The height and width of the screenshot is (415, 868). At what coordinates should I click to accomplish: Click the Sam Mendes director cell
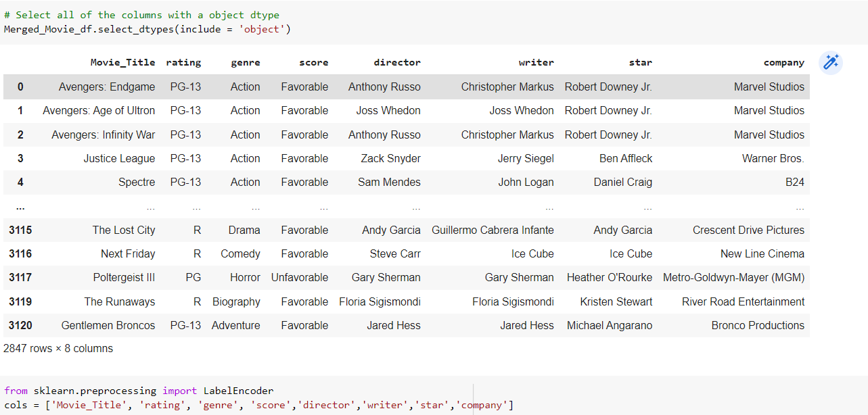click(389, 182)
